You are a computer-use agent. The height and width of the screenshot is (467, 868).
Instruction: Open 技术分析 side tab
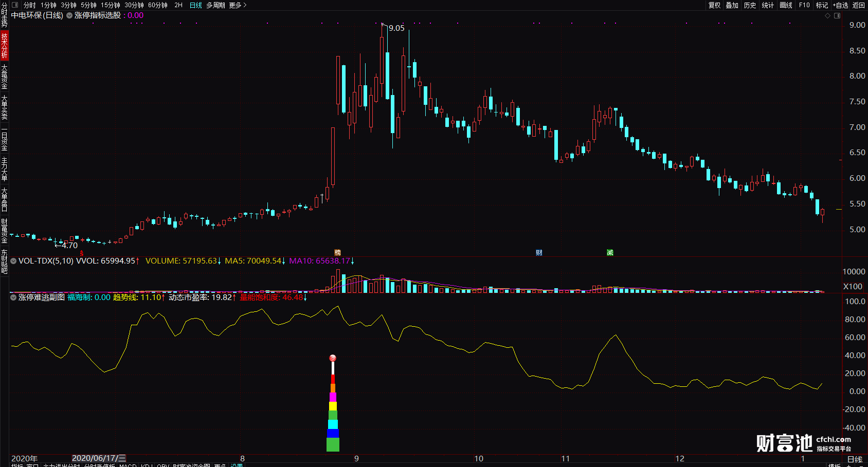(4, 45)
